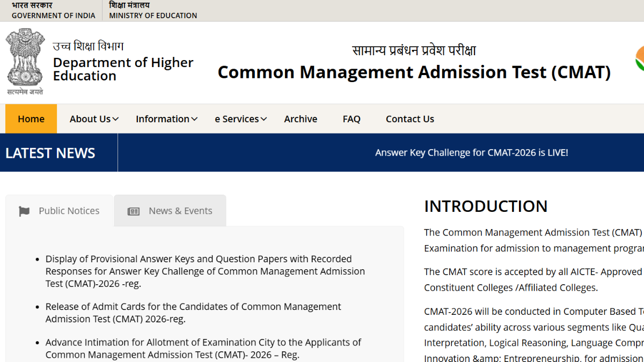Screen dimensions: 644x362
Task: Click the newspaper icon beside News & Events
Action: click(133, 211)
